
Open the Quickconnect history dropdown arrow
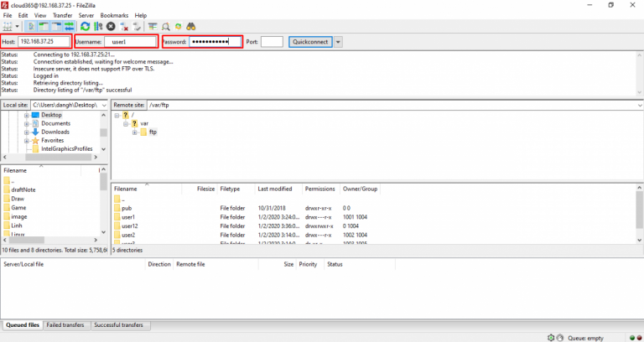[338, 42]
